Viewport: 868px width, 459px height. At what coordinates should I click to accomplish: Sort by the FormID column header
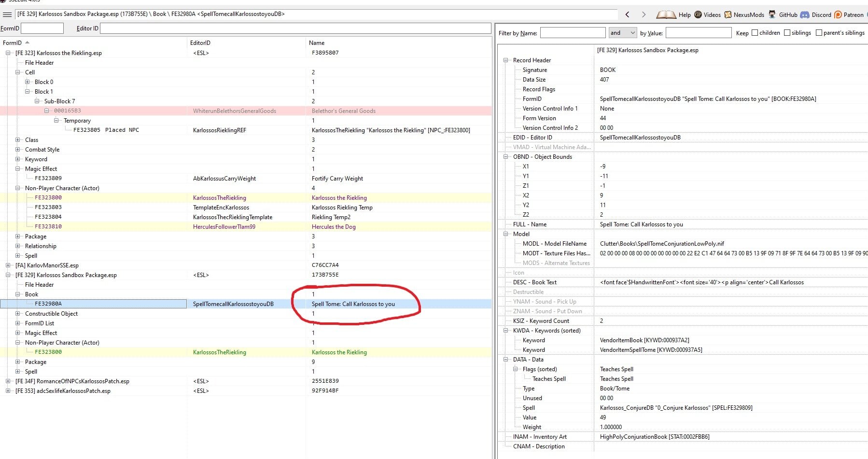[94, 42]
